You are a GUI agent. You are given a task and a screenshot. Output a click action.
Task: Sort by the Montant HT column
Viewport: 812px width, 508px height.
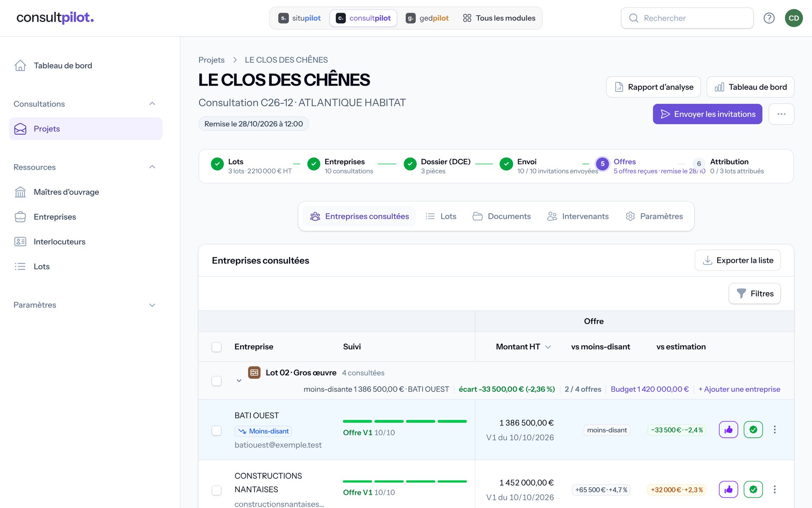[x=523, y=347]
